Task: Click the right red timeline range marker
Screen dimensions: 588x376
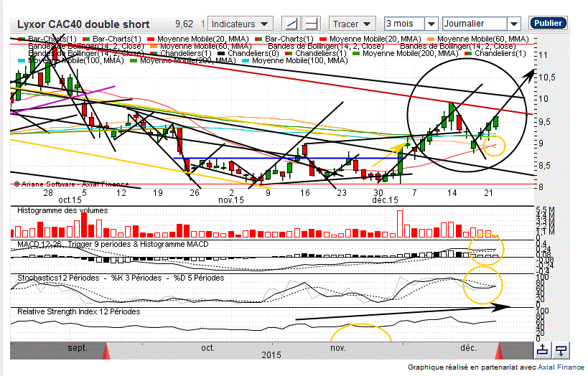Action: [499, 351]
